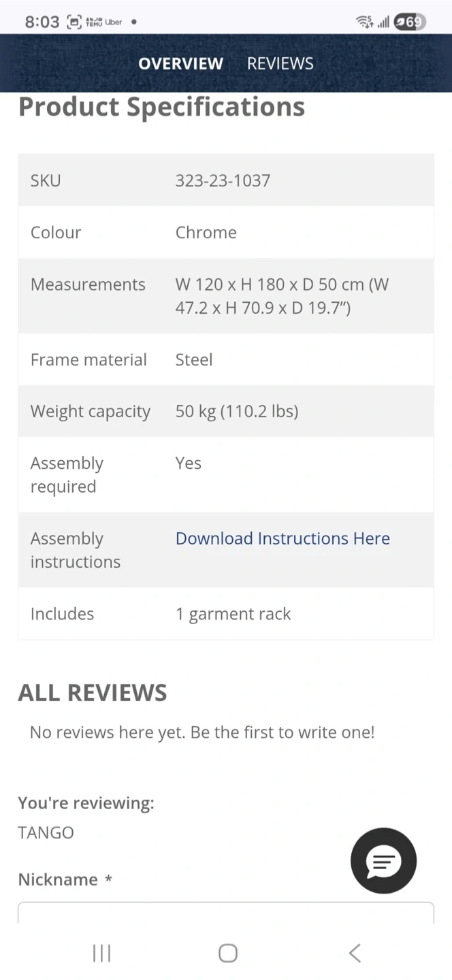Viewport: 452px width, 980px height.
Task: Tap the Measurements dimensions value
Action: (x=282, y=296)
